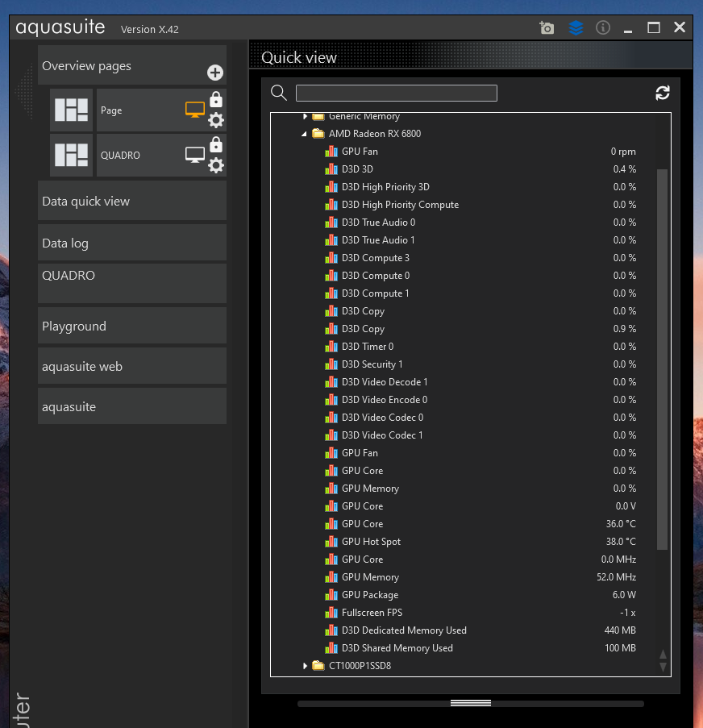Click the magnifying glass search icon
This screenshot has height=728, width=703.
pos(279,93)
